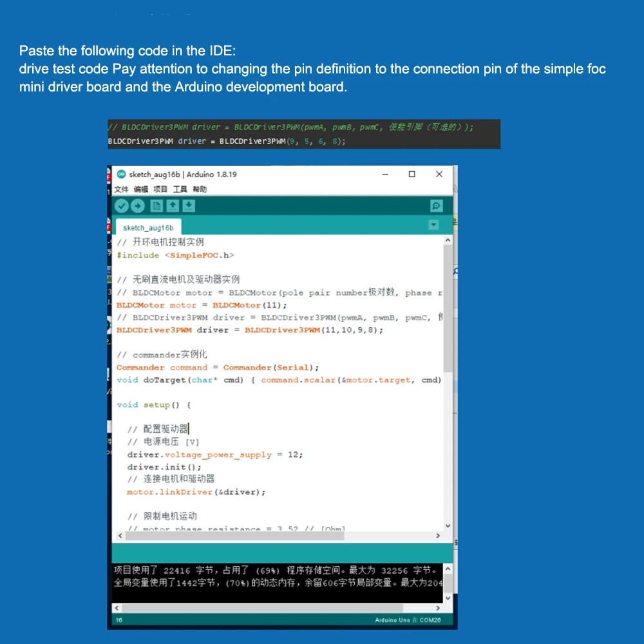Click the '// 开环电机控制实例' comment
Screen dimensions: 644x644
click(160, 242)
